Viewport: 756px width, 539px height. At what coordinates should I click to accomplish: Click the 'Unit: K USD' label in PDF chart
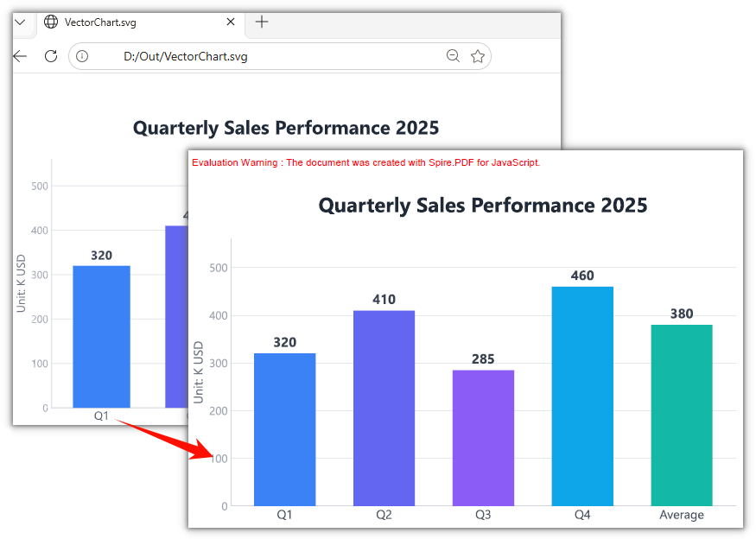point(199,372)
